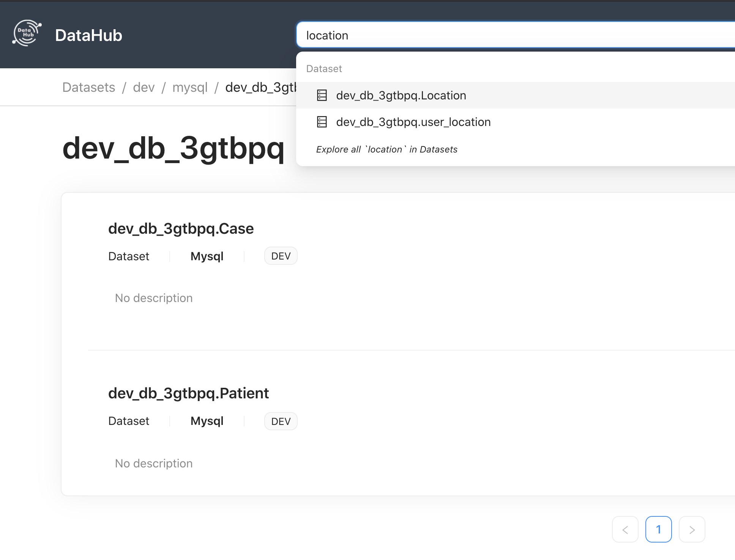The image size is (735, 560).
Task: Select page 1 in pagination
Action: [x=659, y=529]
